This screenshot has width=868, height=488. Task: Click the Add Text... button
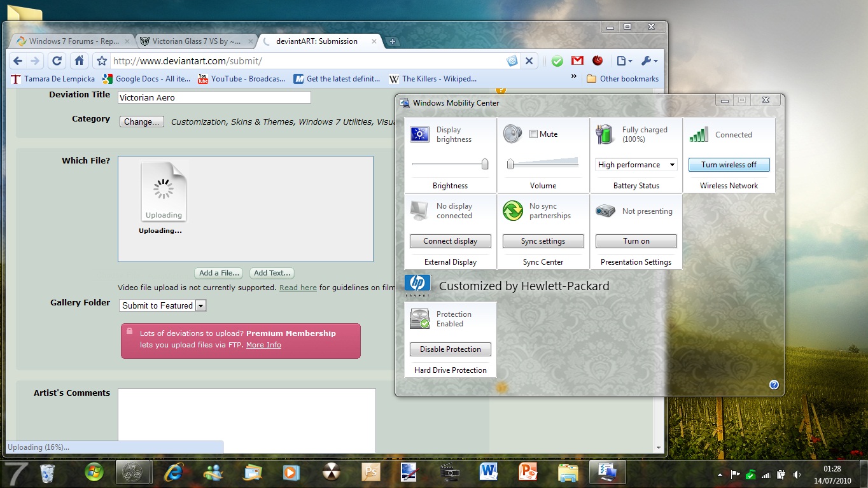coord(272,273)
